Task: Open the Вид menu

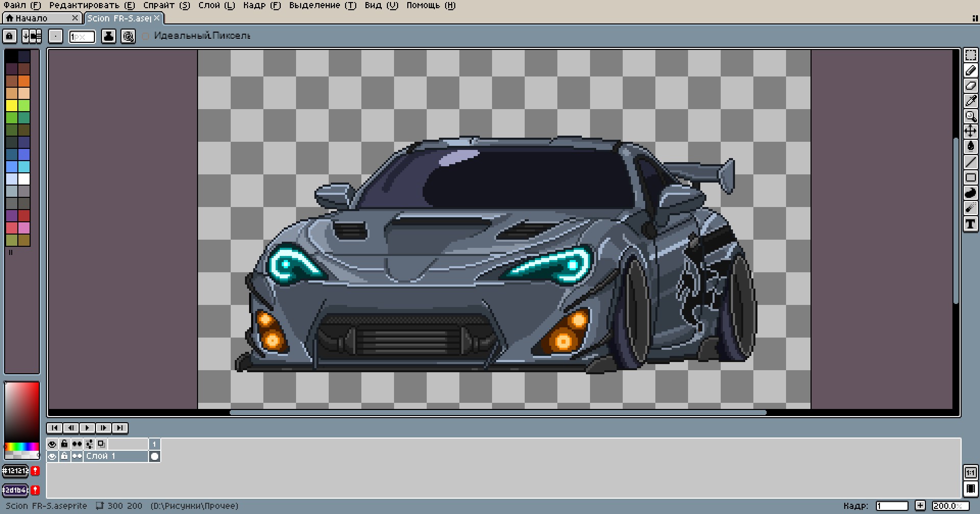Action: (x=382, y=6)
